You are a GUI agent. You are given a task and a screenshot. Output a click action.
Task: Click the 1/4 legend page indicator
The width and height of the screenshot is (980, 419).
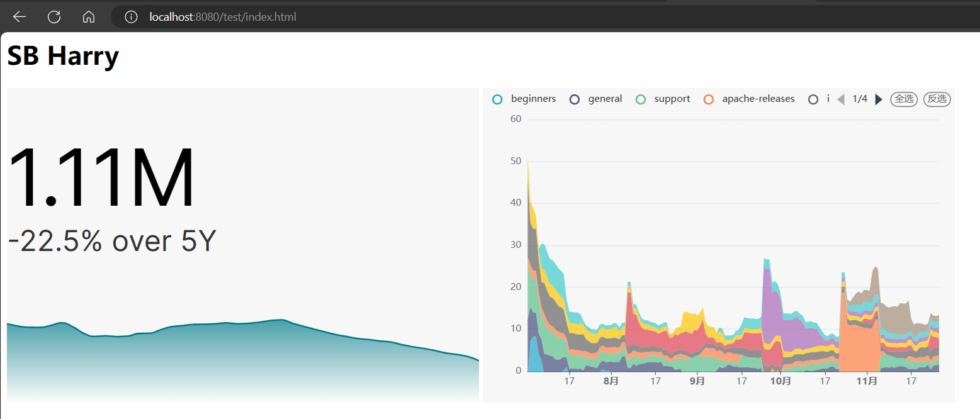tap(860, 99)
